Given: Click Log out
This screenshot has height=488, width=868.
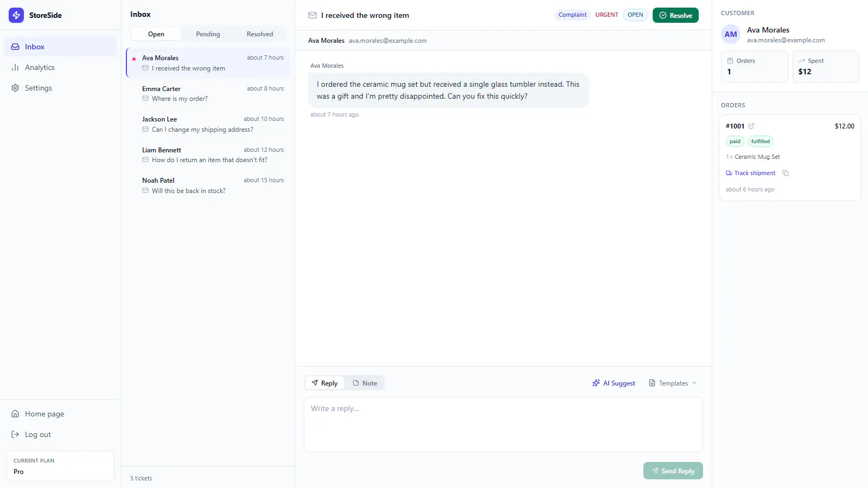Looking at the screenshot, I should 60,434.
